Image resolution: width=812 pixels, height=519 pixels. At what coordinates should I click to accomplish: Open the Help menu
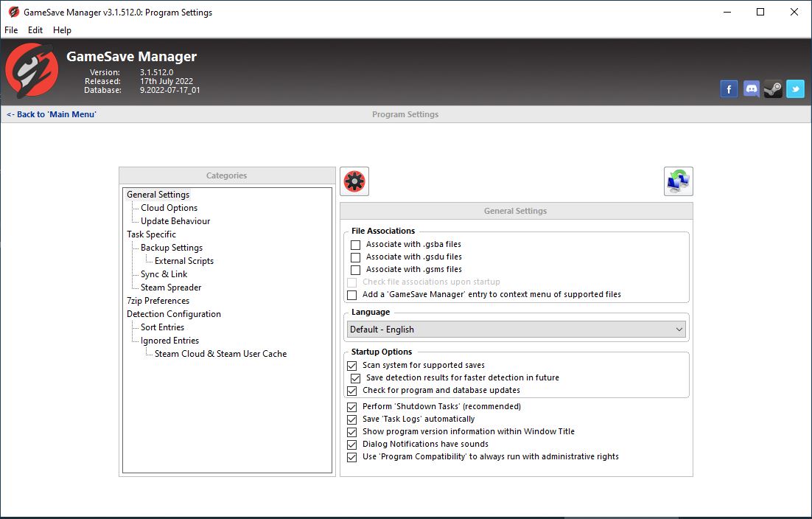coord(62,30)
